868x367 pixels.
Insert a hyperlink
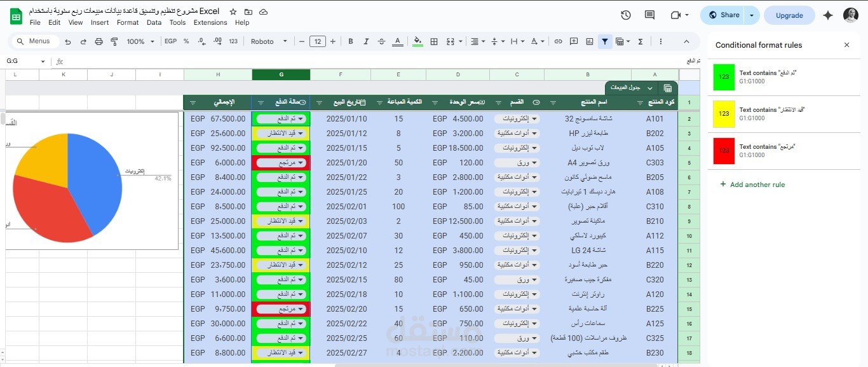(558, 41)
